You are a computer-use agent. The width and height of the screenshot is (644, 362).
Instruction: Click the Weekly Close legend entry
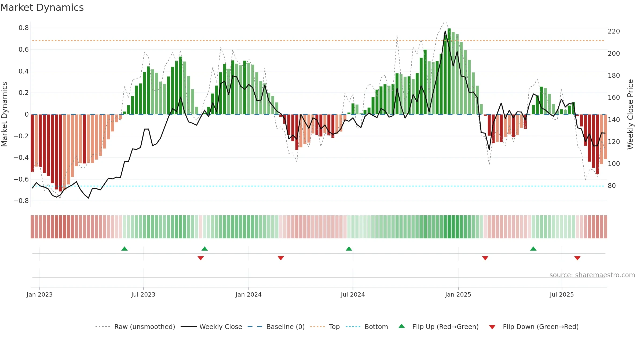pos(211,327)
